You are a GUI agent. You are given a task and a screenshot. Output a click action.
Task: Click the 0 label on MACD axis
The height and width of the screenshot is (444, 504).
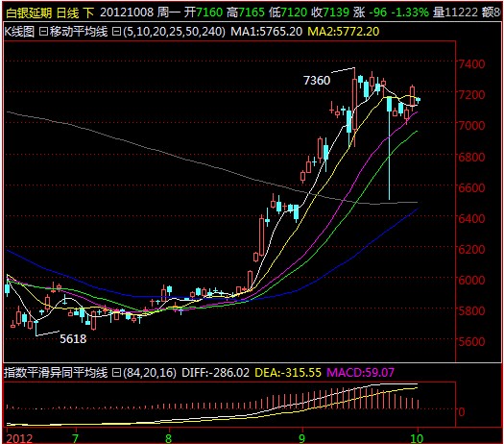pos(462,412)
